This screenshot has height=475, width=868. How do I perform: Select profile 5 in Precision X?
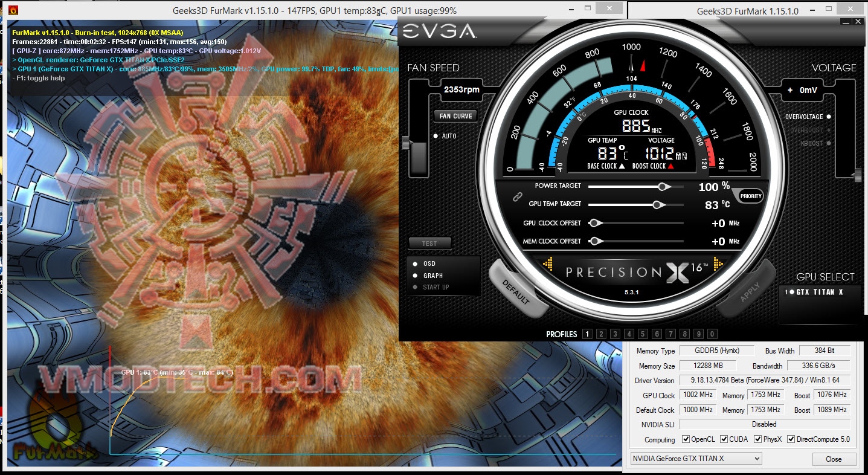tap(643, 334)
